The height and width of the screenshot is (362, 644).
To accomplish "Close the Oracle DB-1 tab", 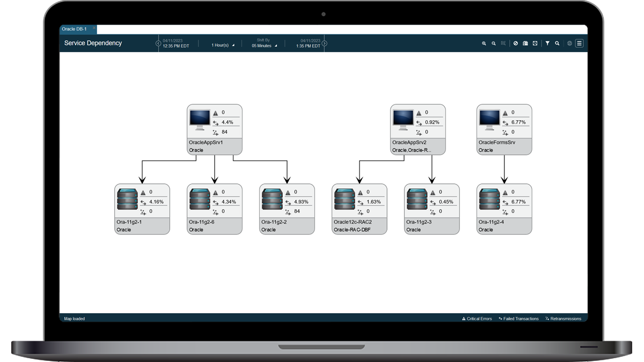I will pyautogui.click(x=94, y=28).
